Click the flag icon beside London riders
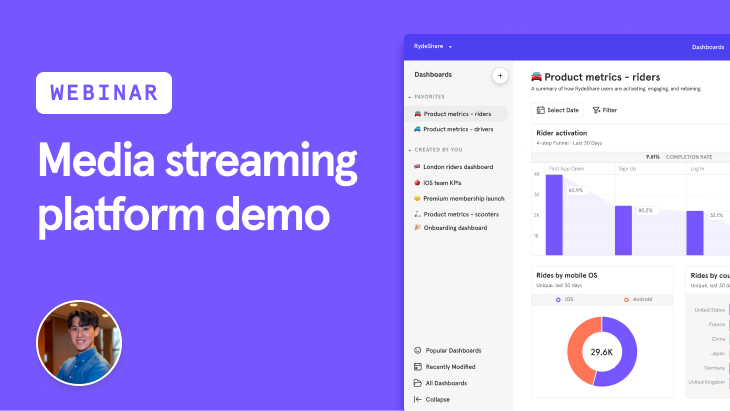The height and width of the screenshot is (411, 730). (417, 166)
